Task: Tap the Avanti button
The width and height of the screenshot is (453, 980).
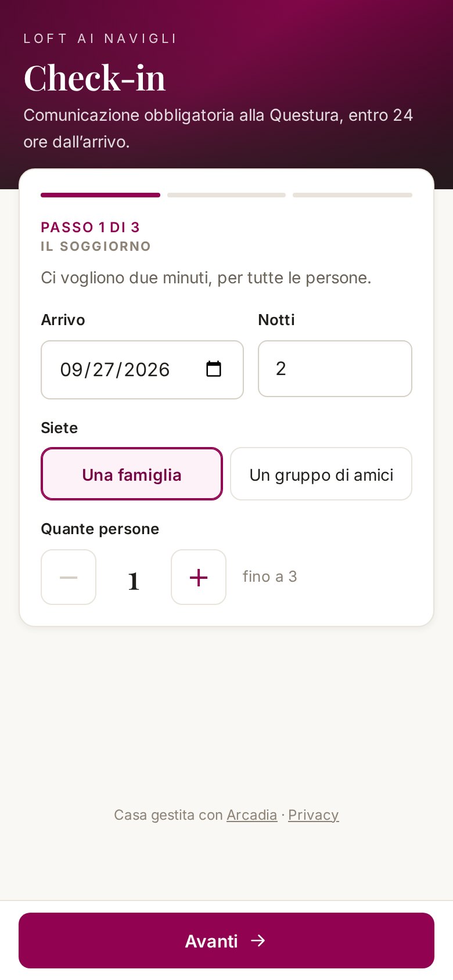Action: (x=227, y=941)
